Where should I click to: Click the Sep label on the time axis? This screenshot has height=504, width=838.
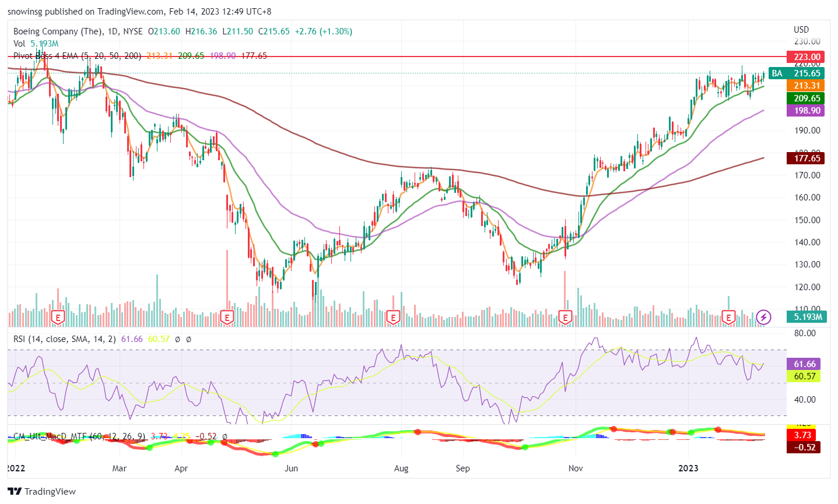click(463, 468)
